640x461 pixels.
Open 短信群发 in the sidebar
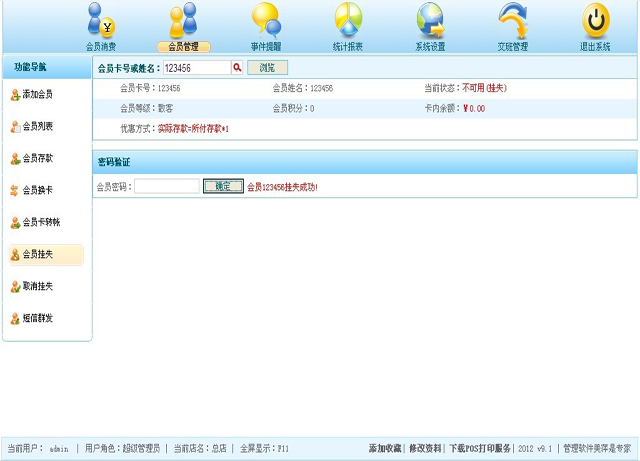click(x=38, y=319)
